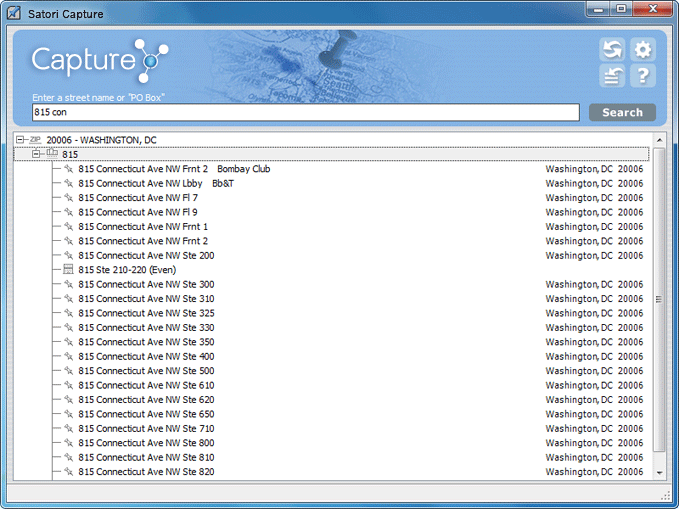Viewport: 679px width, 509px height.
Task: Click Washington, DC 20006 on Fl 7 row
Action: (594, 198)
